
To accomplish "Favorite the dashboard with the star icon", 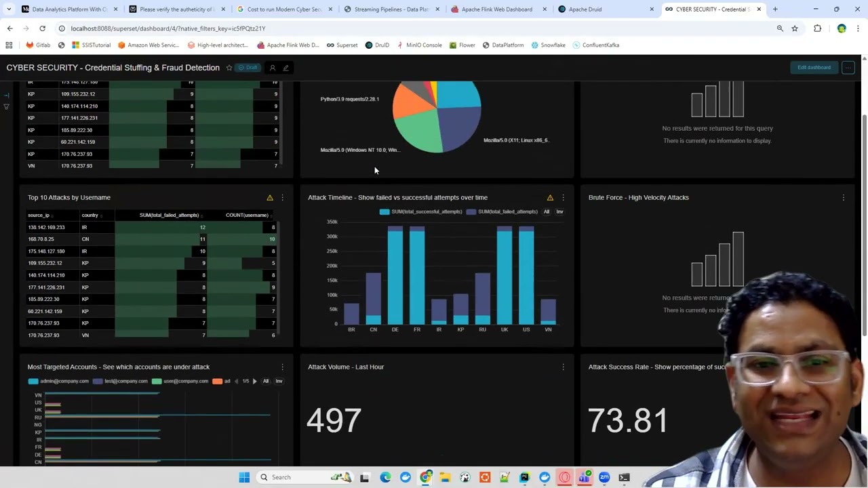I will [229, 68].
